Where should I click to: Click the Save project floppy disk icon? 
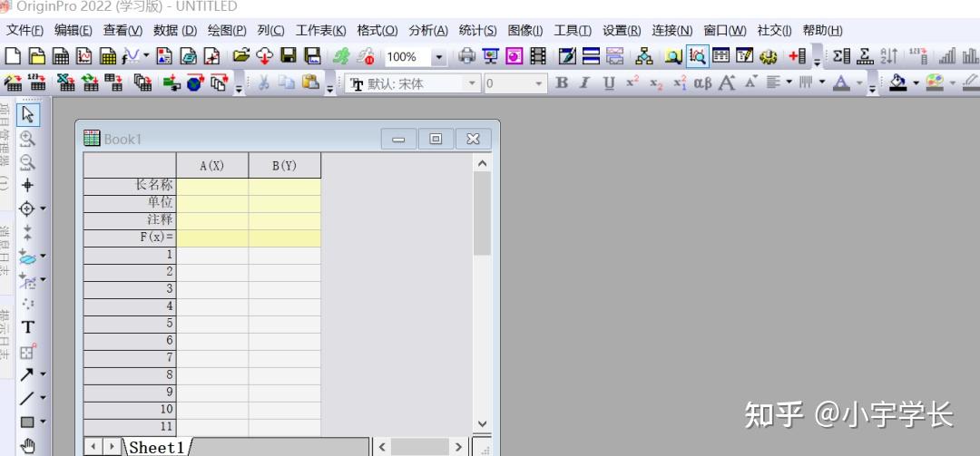tap(289, 56)
